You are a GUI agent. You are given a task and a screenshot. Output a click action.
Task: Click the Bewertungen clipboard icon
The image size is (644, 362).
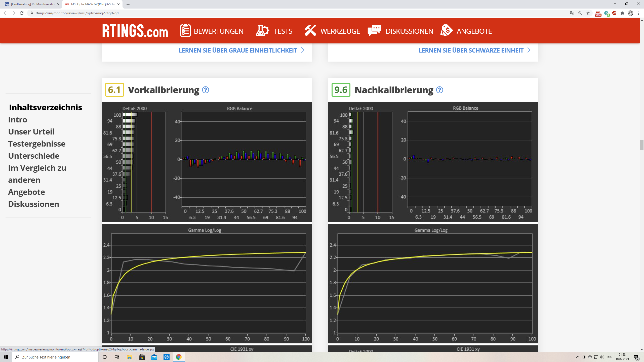185,31
